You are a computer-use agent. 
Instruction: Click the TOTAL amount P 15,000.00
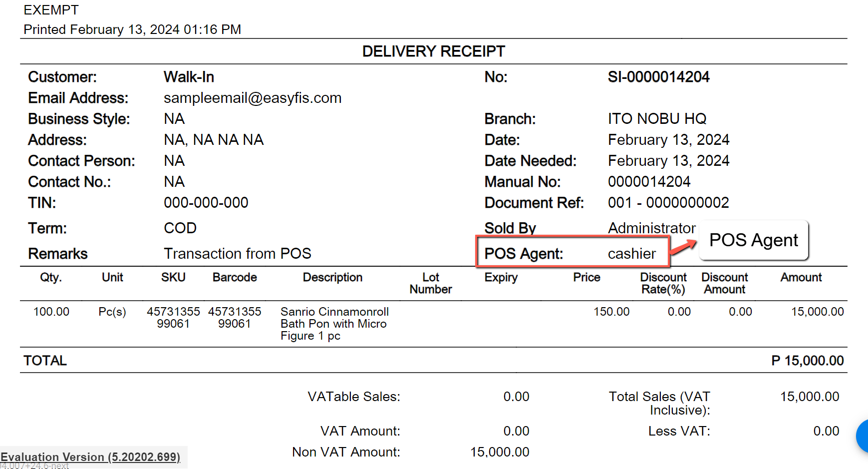click(x=807, y=361)
